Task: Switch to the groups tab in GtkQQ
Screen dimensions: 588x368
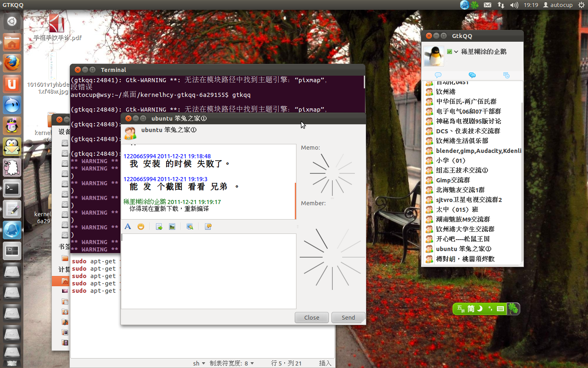Action: tap(472, 75)
